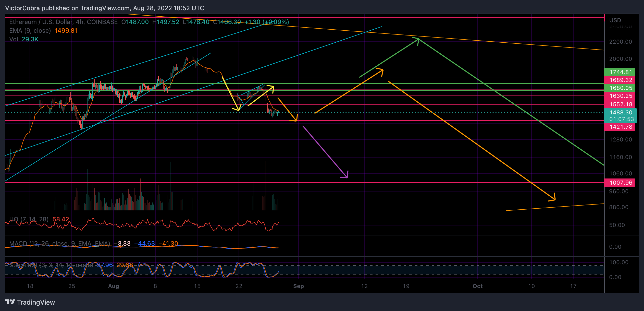Click the TradingView logo icon
The image size is (644, 311).
tap(10, 302)
